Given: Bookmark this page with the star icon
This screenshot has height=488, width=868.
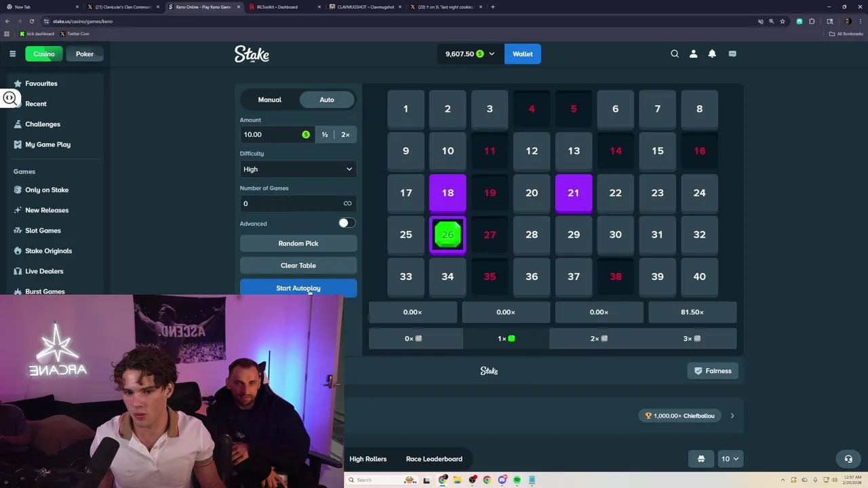Looking at the screenshot, I should 783,21.
